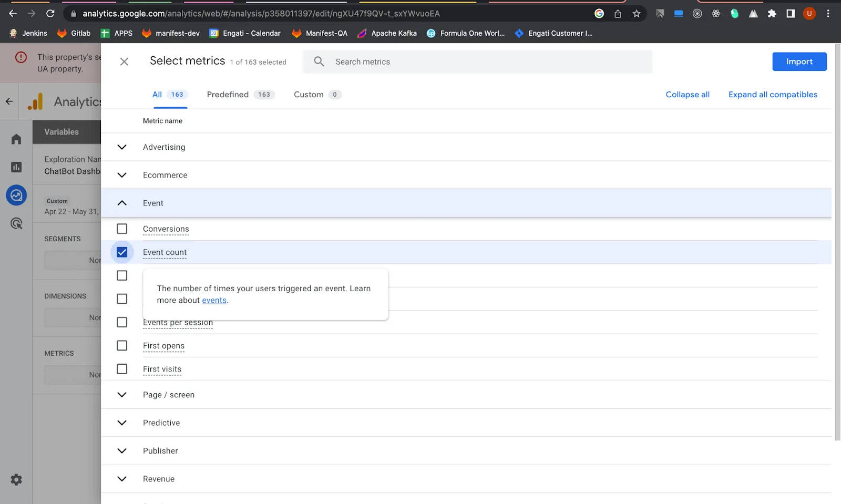The width and height of the screenshot is (841, 504).
Task: Check the Conversions metric checkbox
Action: [x=122, y=229]
